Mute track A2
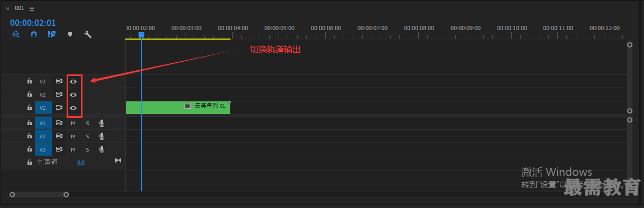This screenshot has height=208, width=644. point(73,136)
